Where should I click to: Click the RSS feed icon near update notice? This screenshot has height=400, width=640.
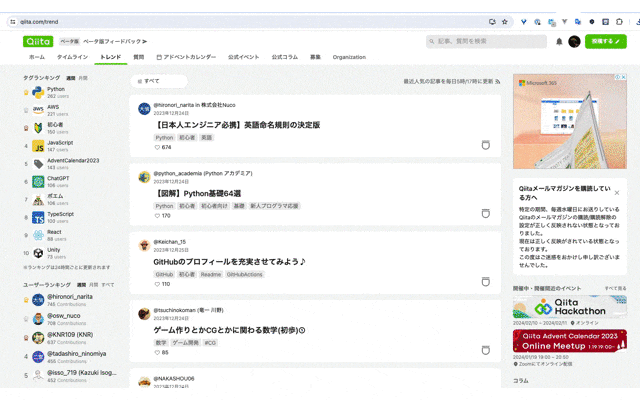(498, 81)
